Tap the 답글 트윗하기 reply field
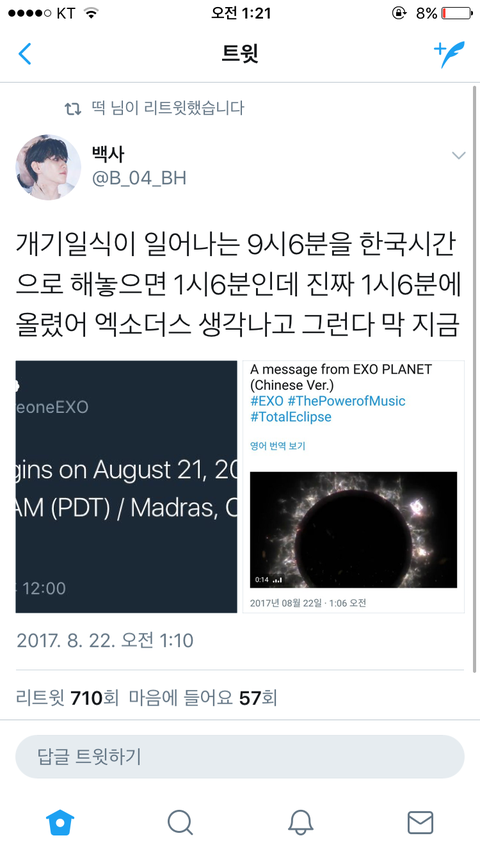This screenshot has width=480, height=854. tap(240, 757)
